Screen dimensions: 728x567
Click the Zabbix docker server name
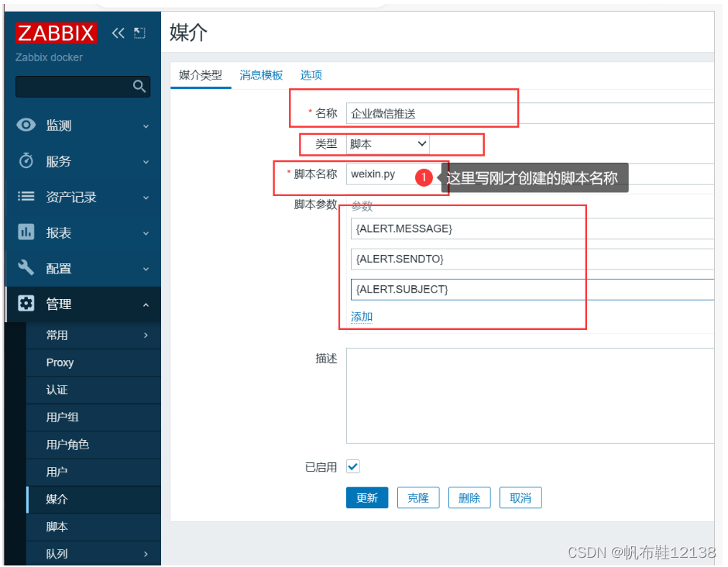49,57
